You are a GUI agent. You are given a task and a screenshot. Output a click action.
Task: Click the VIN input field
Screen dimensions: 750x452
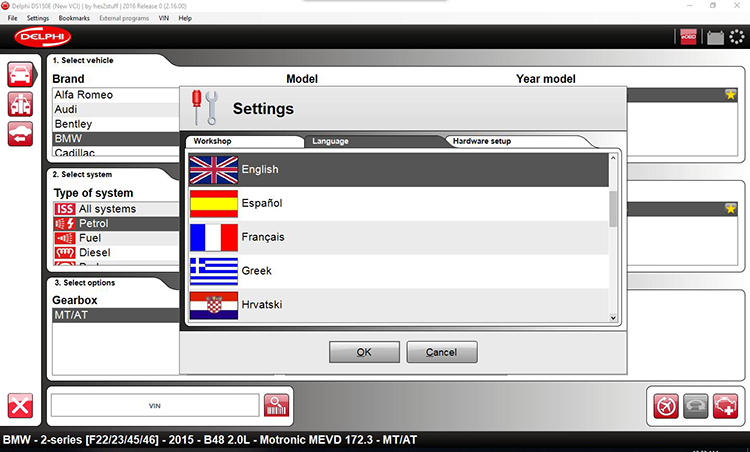[155, 406]
